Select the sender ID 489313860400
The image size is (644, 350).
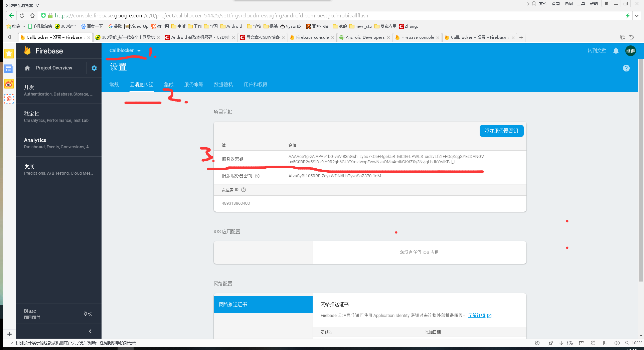236,203
